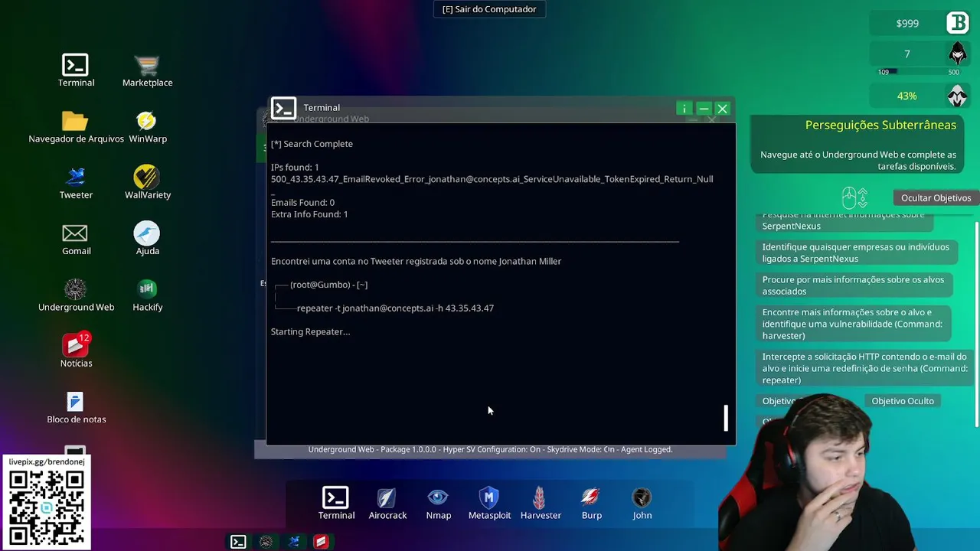Click 'Procure por mais informações' objective
980x551 pixels.
853,285
